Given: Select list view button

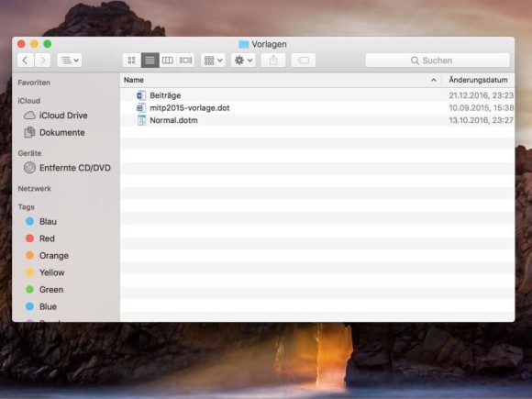Looking at the screenshot, I should [150, 61].
